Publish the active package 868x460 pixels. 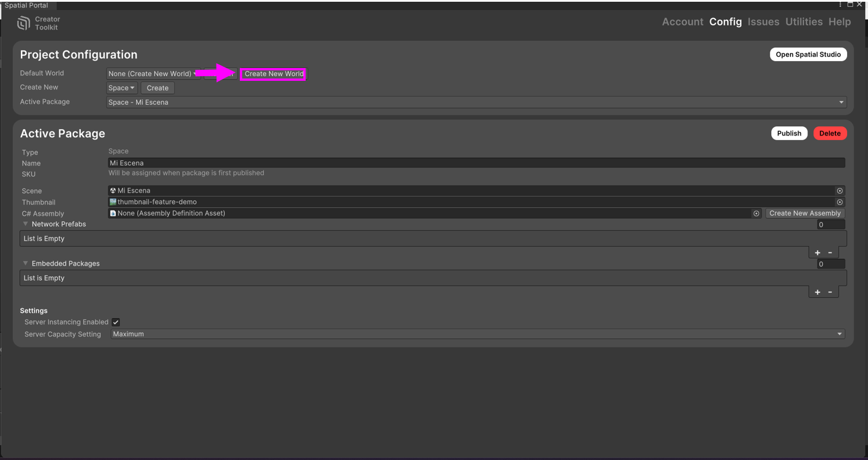[789, 133]
